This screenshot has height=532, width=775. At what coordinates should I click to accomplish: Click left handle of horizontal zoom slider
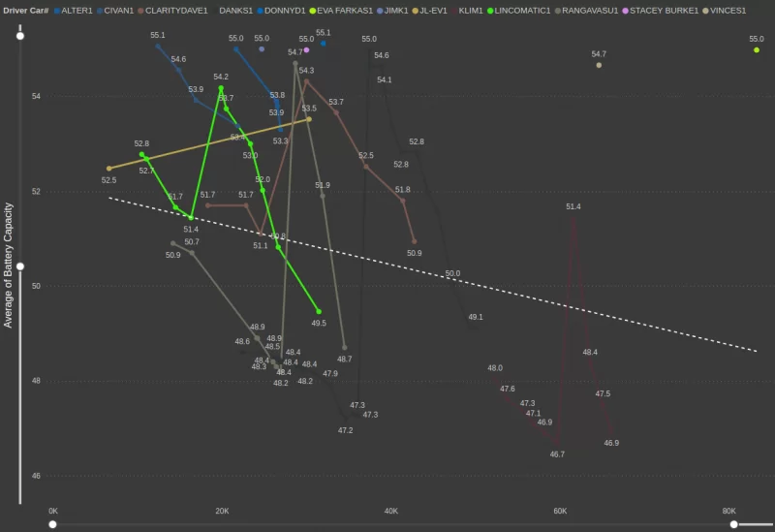pyautogui.click(x=53, y=524)
